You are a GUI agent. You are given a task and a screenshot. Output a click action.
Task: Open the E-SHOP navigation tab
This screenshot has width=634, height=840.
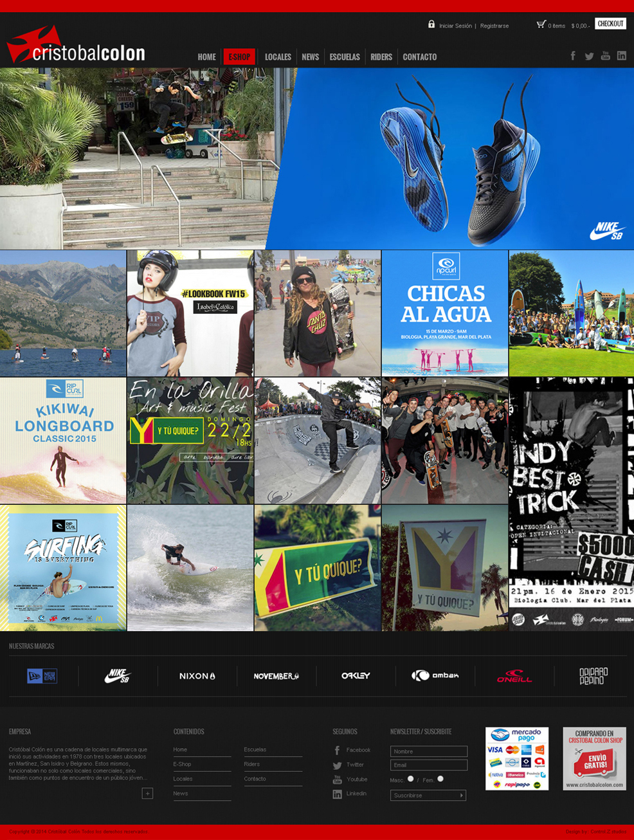(x=239, y=57)
